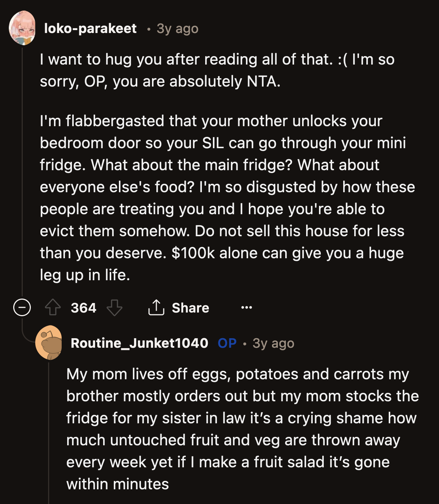The image size is (439, 504).
Task: Upvote loko-parakeet's comment
Action: tap(53, 307)
